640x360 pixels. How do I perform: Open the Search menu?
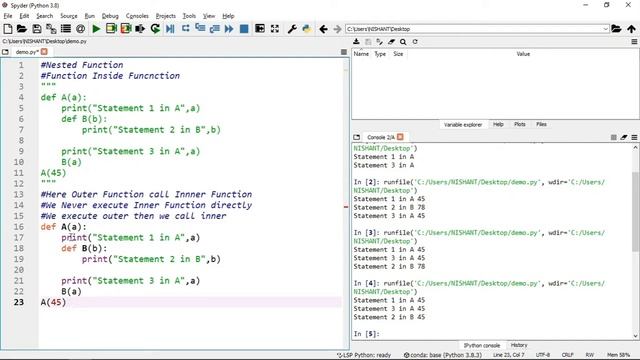pos(44,16)
